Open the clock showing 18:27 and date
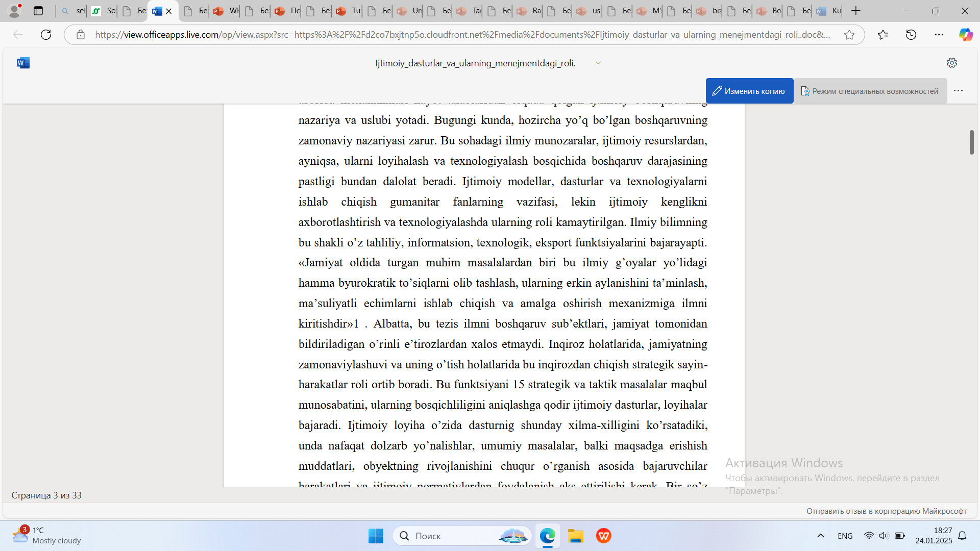 point(934,536)
